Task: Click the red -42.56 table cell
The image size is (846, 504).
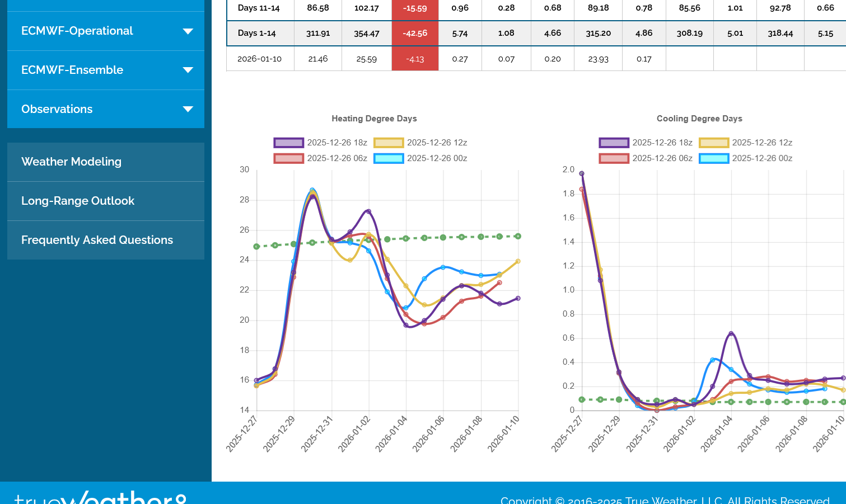Action: [x=415, y=34]
